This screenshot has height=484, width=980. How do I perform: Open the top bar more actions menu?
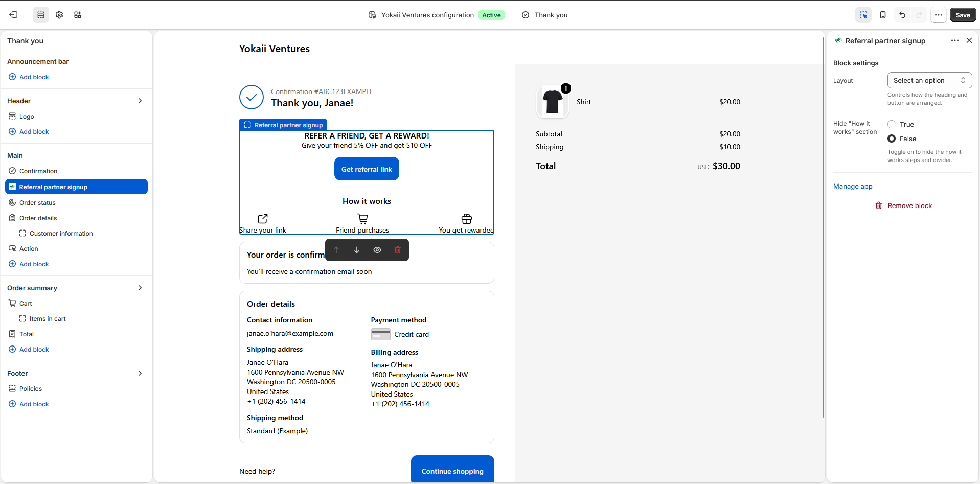[939, 15]
